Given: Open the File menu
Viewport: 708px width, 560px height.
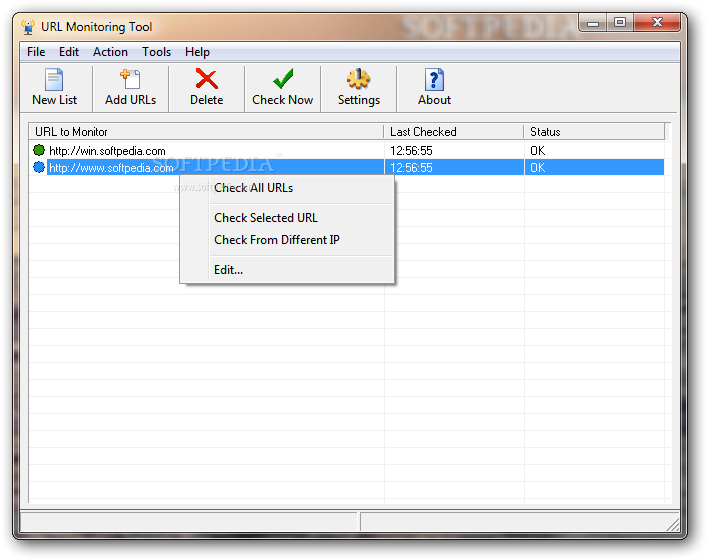Looking at the screenshot, I should click(36, 52).
